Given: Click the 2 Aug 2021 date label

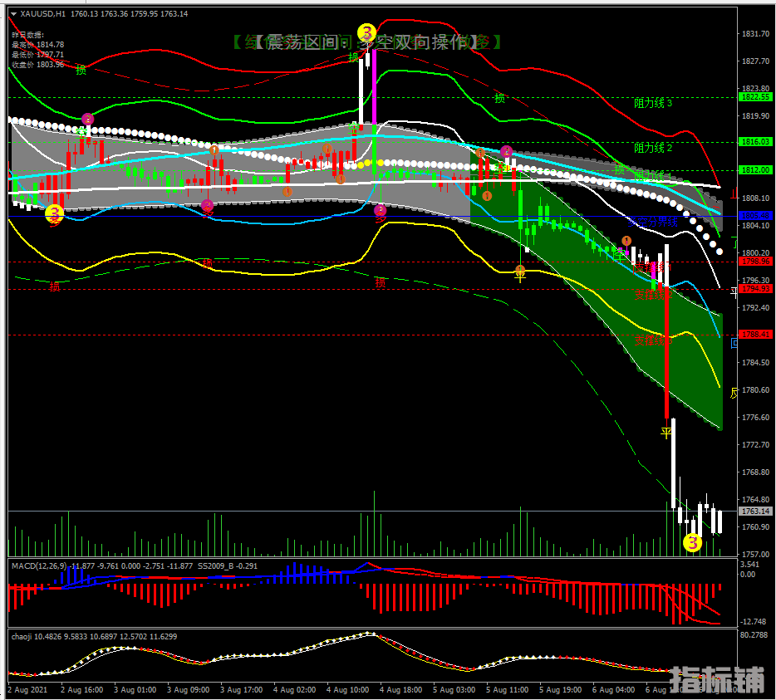Looking at the screenshot, I should (x=27, y=689).
